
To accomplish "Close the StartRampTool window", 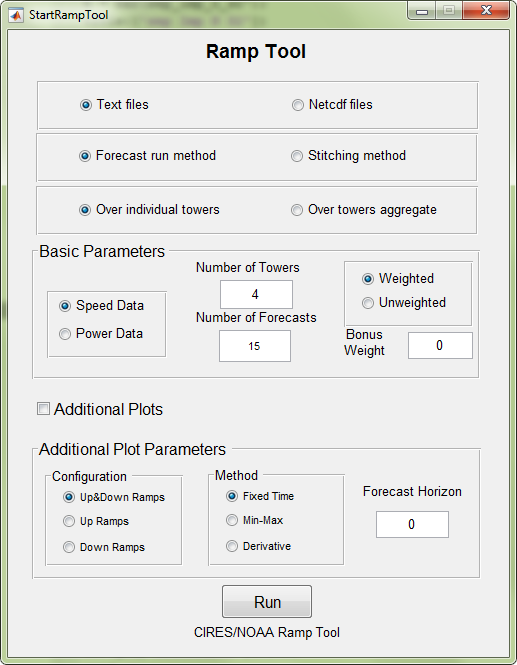I will point(486,11).
